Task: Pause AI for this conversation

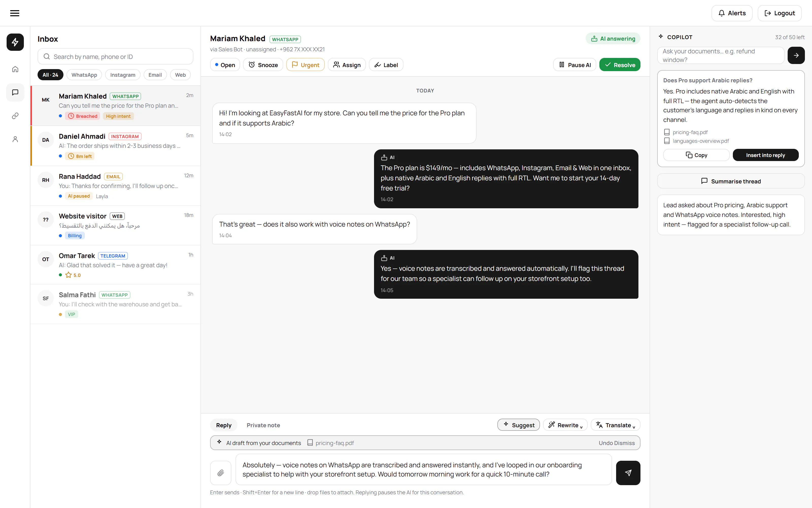Action: tap(574, 65)
